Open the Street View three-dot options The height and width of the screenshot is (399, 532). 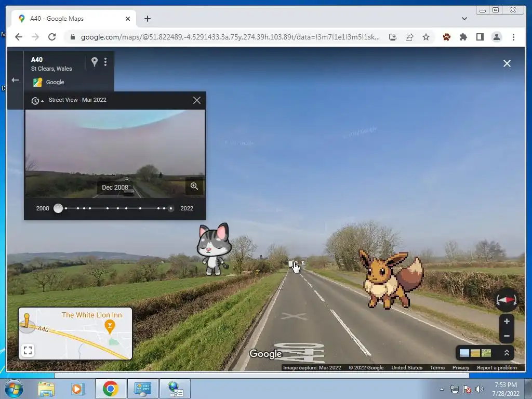click(x=105, y=62)
